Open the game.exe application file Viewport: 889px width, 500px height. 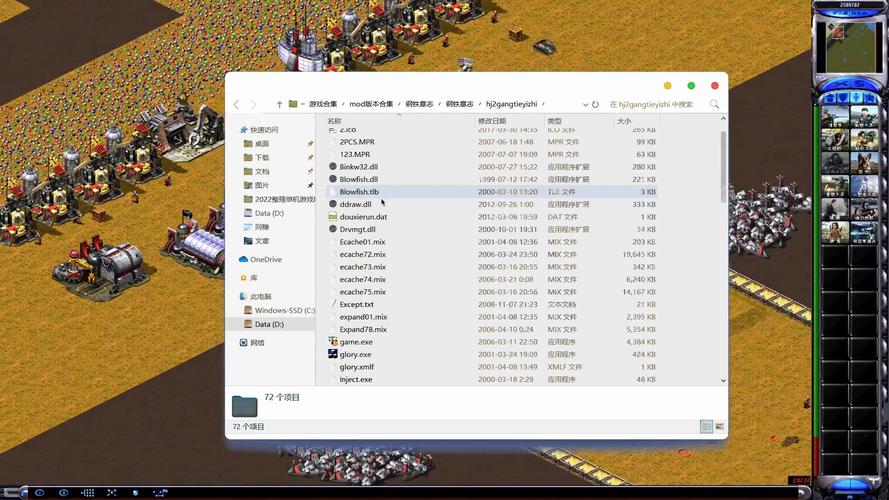click(355, 342)
